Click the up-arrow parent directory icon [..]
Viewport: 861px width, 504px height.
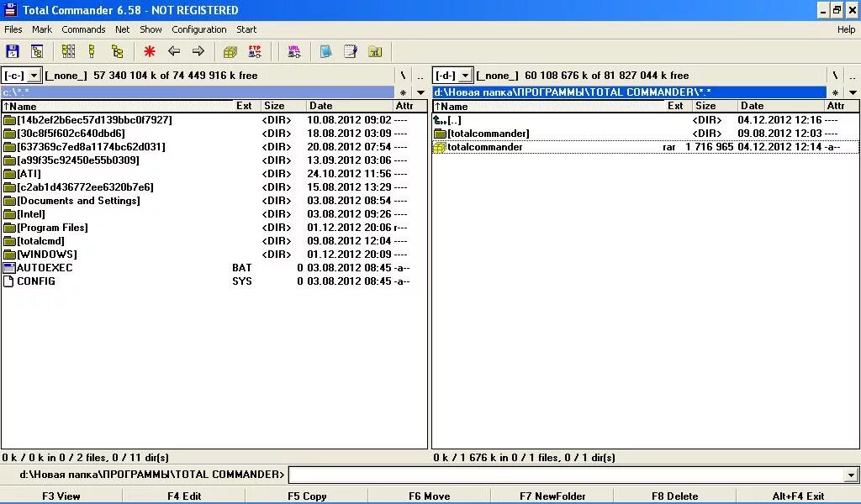(x=439, y=120)
